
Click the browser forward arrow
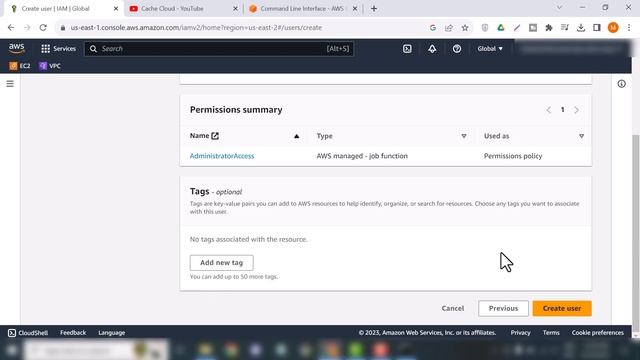click(x=27, y=28)
